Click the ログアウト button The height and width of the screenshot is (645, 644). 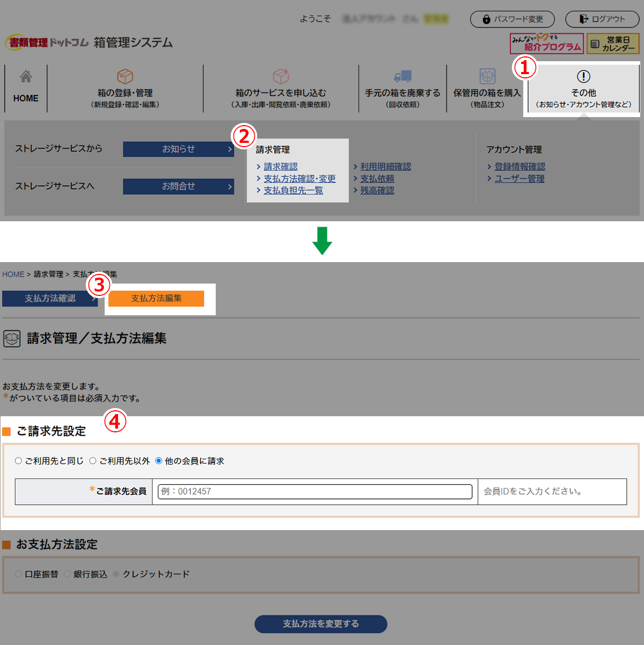602,19
